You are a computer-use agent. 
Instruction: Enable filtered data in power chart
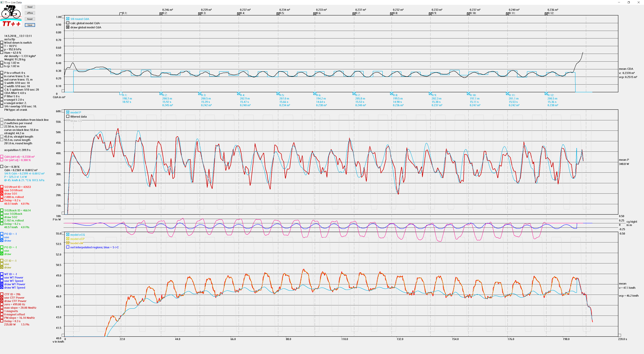[68, 117]
